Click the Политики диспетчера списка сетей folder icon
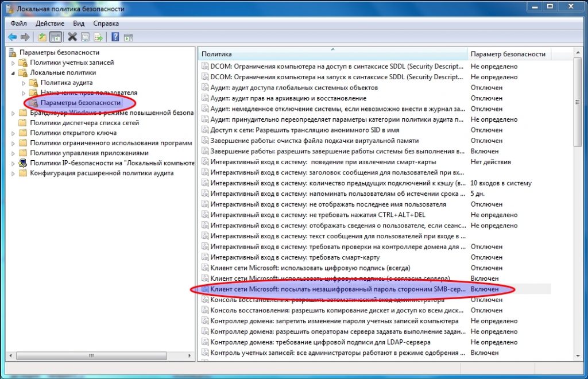 pos(23,122)
